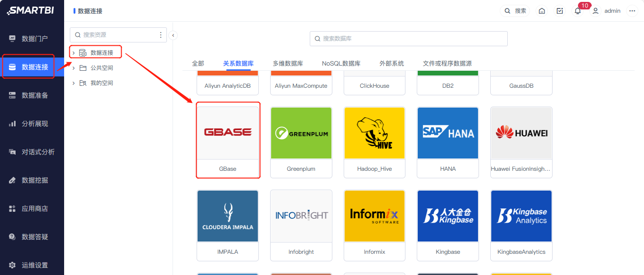Click the 搜索数据库 search field
This screenshot has height=275, width=644.
pos(409,39)
